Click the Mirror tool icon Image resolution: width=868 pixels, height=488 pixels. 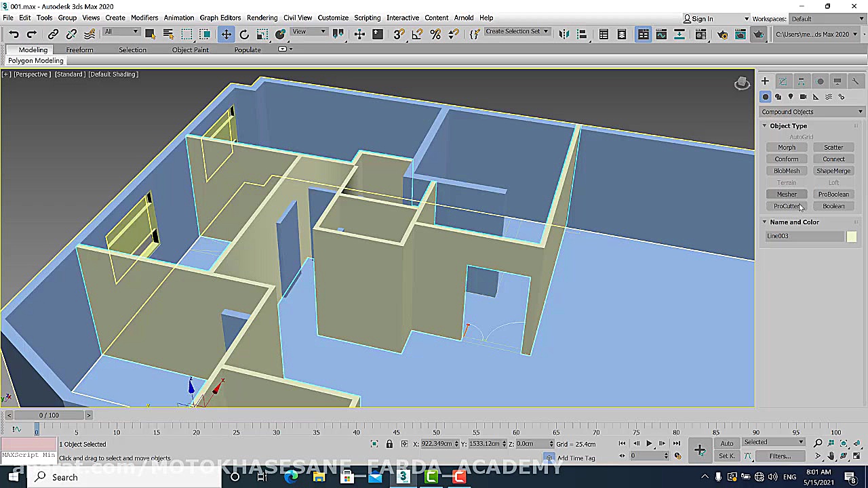click(x=564, y=34)
